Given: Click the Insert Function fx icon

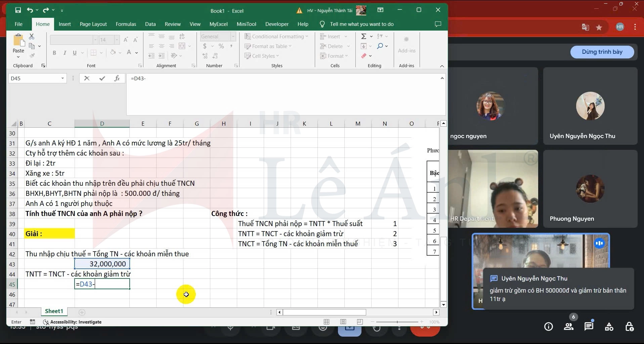Looking at the screenshot, I should click(x=117, y=78).
